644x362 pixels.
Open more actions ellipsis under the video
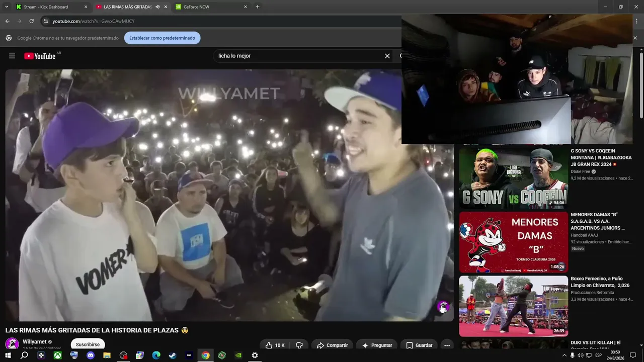click(x=447, y=345)
